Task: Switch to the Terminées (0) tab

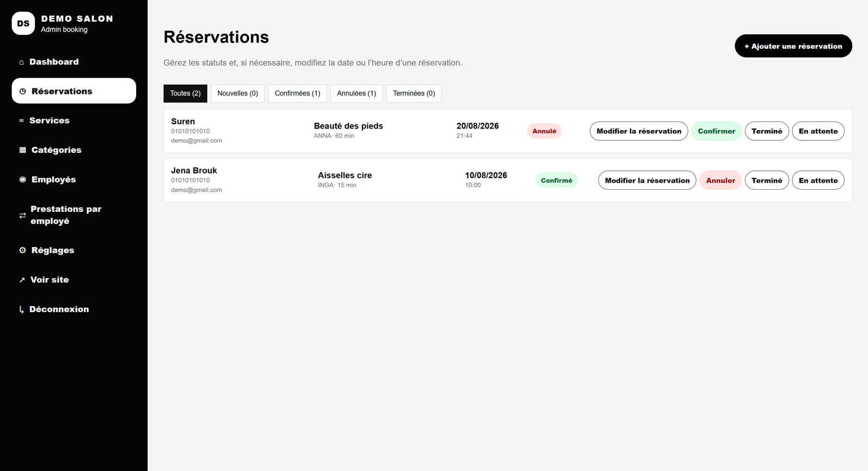Action: click(414, 93)
